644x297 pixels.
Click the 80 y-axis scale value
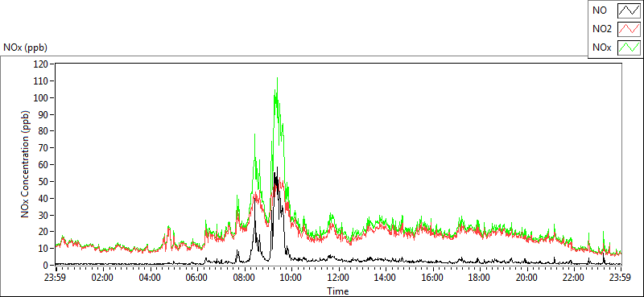(44, 131)
